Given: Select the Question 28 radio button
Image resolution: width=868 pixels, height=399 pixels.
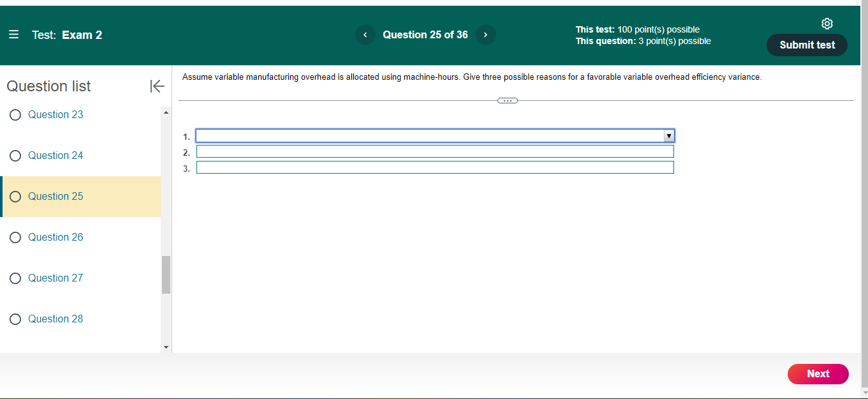Looking at the screenshot, I should [x=15, y=319].
